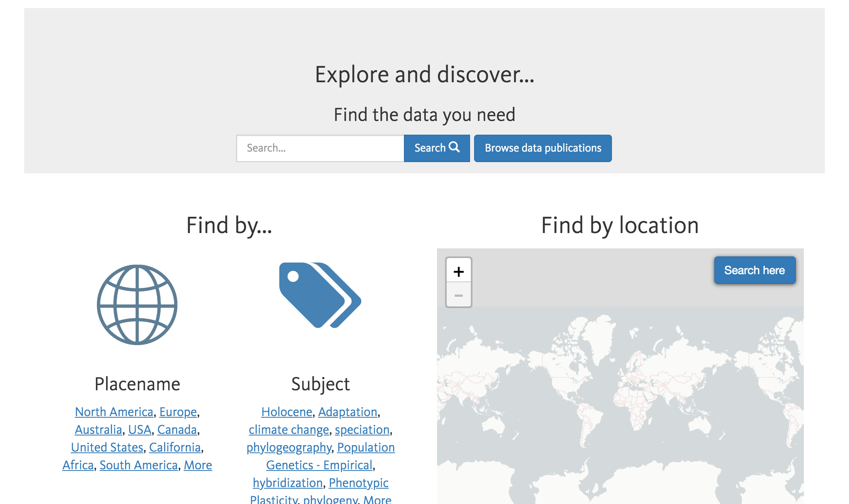The width and height of the screenshot is (849, 504).
Task: Focus the Search text field
Action: tap(320, 148)
